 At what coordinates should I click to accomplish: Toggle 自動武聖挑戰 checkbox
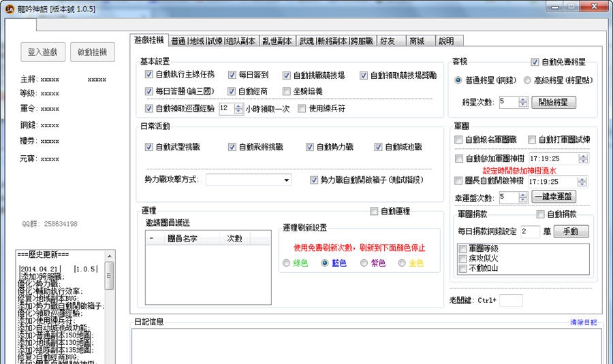click(x=148, y=147)
